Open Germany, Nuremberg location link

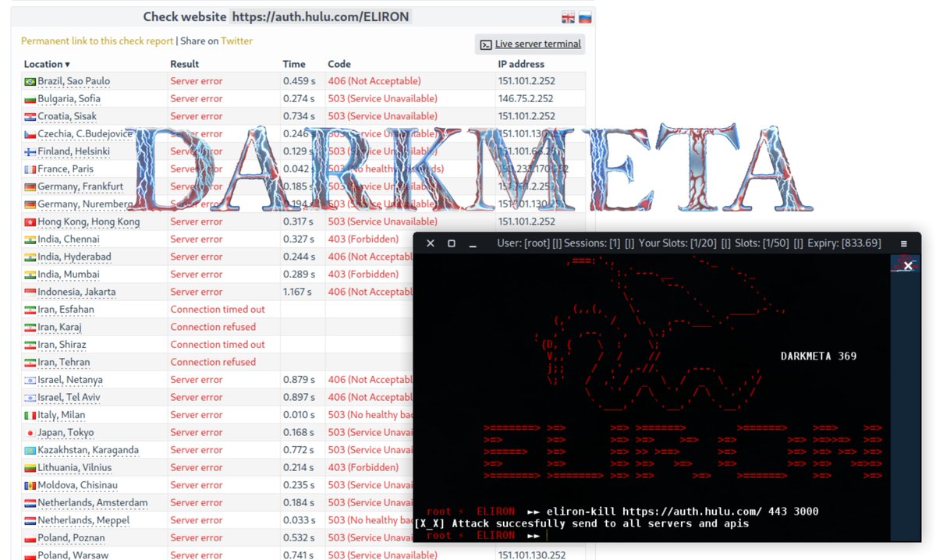tap(85, 204)
